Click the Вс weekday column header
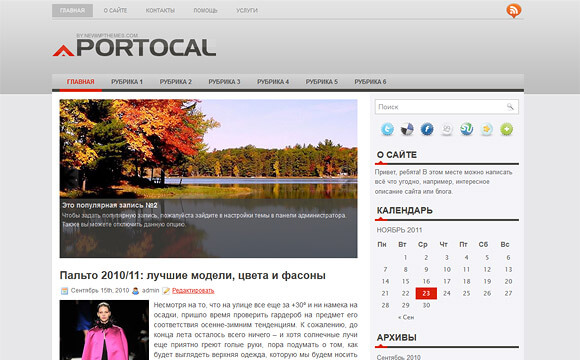The image size is (580, 360). (505, 245)
